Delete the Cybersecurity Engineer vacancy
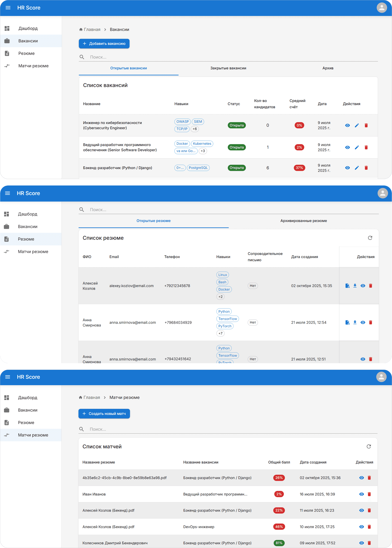Image resolution: width=392 pixels, height=548 pixels. pyautogui.click(x=366, y=125)
